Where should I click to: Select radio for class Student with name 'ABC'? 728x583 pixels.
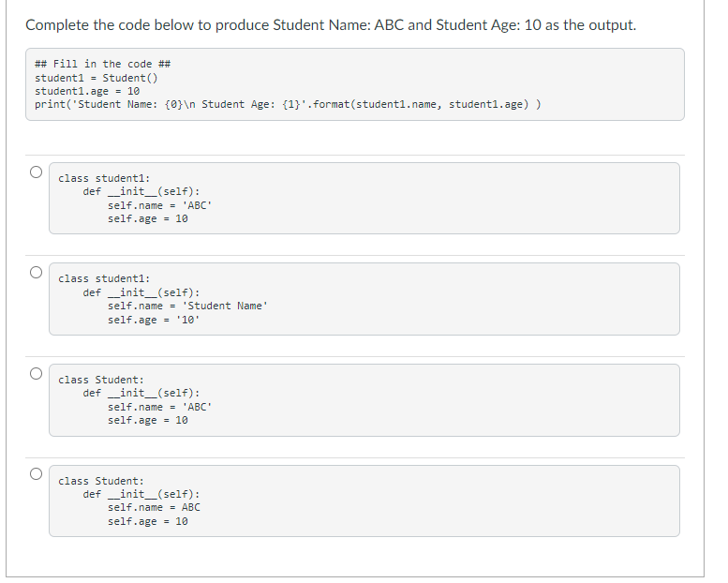pos(37,373)
